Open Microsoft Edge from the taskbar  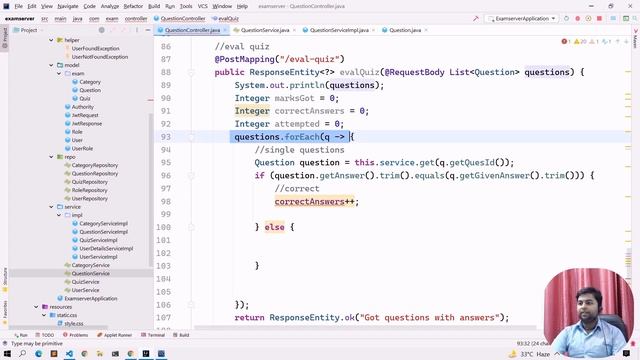pos(38,353)
